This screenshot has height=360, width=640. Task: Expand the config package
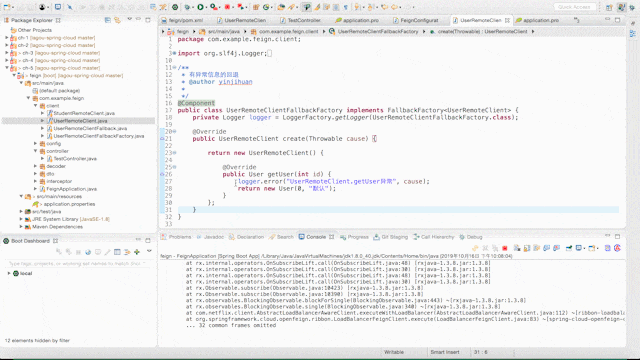36,143
